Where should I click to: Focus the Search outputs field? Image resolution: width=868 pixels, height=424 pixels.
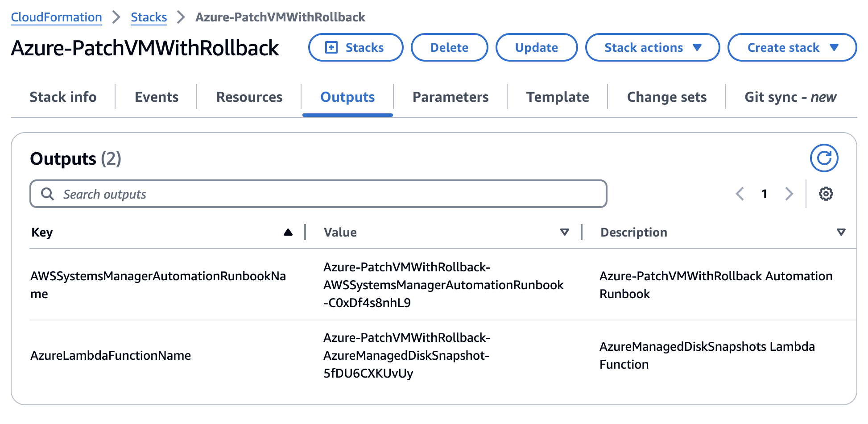[x=318, y=194]
